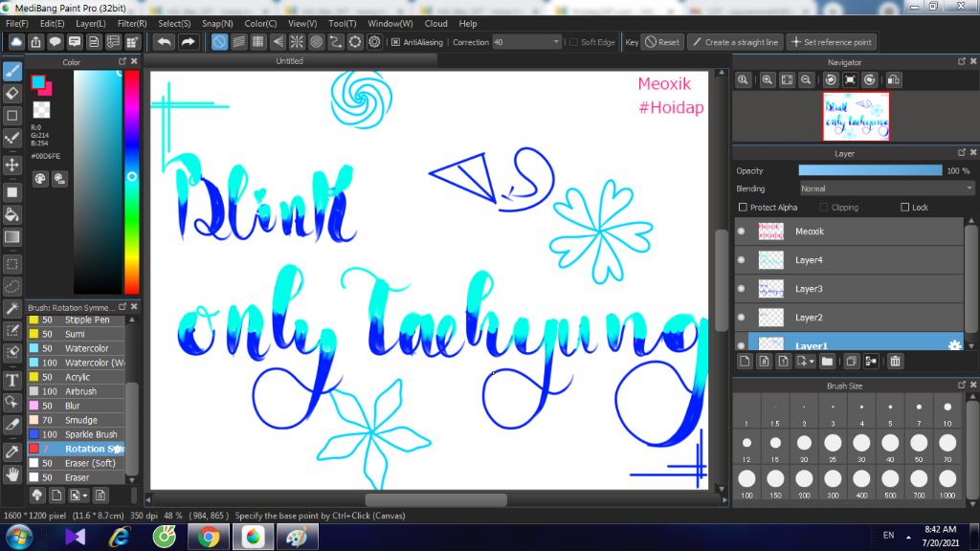Add new folder in Layer panel

click(x=827, y=361)
